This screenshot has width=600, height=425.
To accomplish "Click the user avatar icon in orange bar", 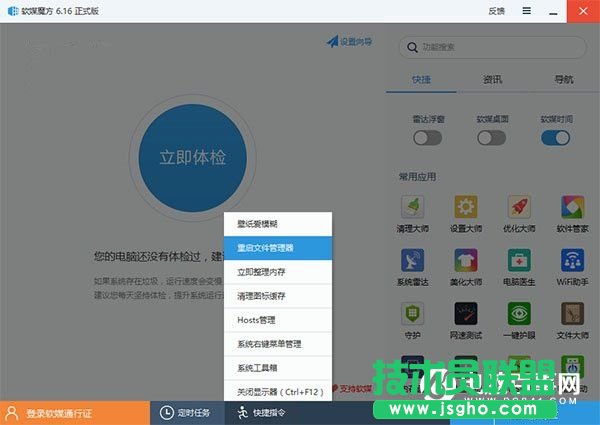I will coord(12,413).
